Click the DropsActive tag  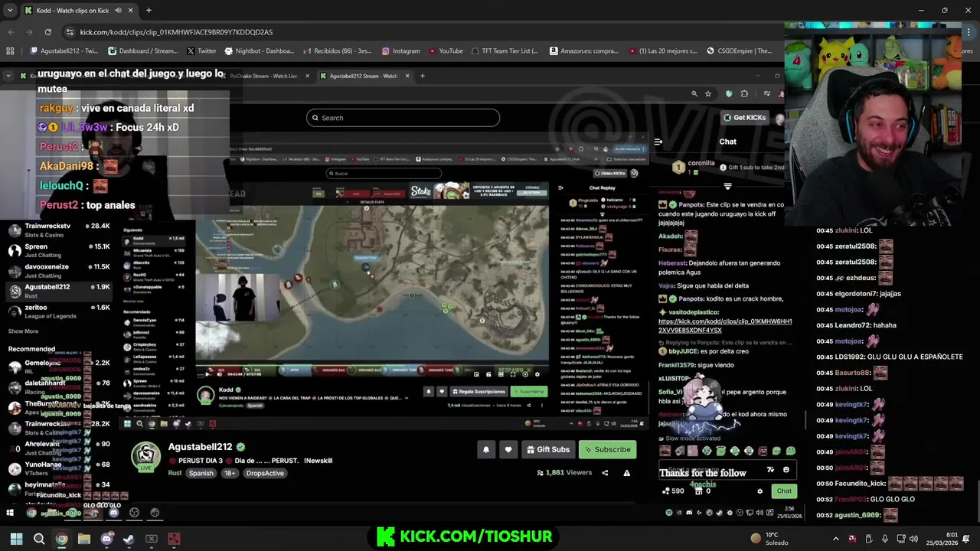(x=265, y=473)
